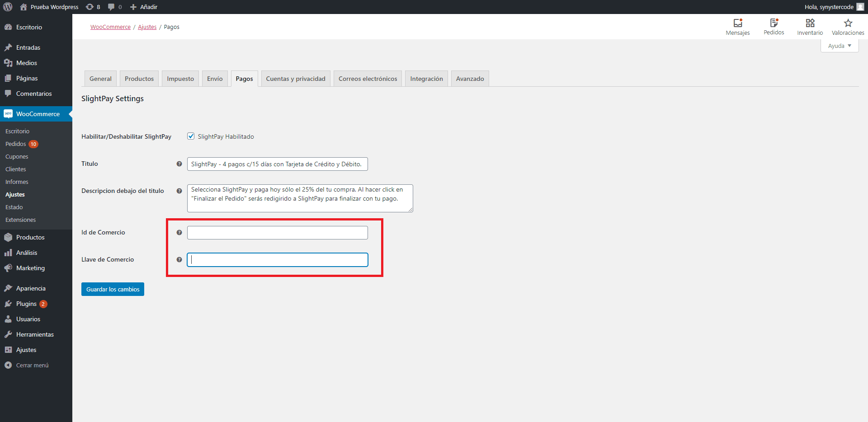Click the Análisis bar chart icon
The width and height of the screenshot is (868, 422).
pos(8,253)
